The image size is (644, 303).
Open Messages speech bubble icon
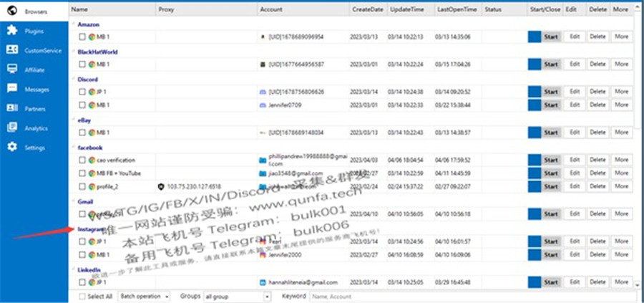click(x=12, y=89)
